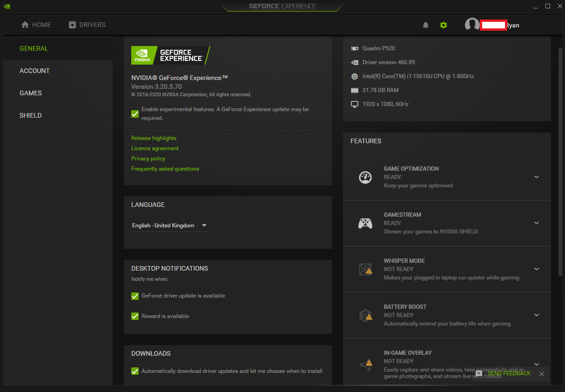Viewport: 565px width, 392px height.
Task: Select Account in the settings sidebar
Action: [x=34, y=71]
